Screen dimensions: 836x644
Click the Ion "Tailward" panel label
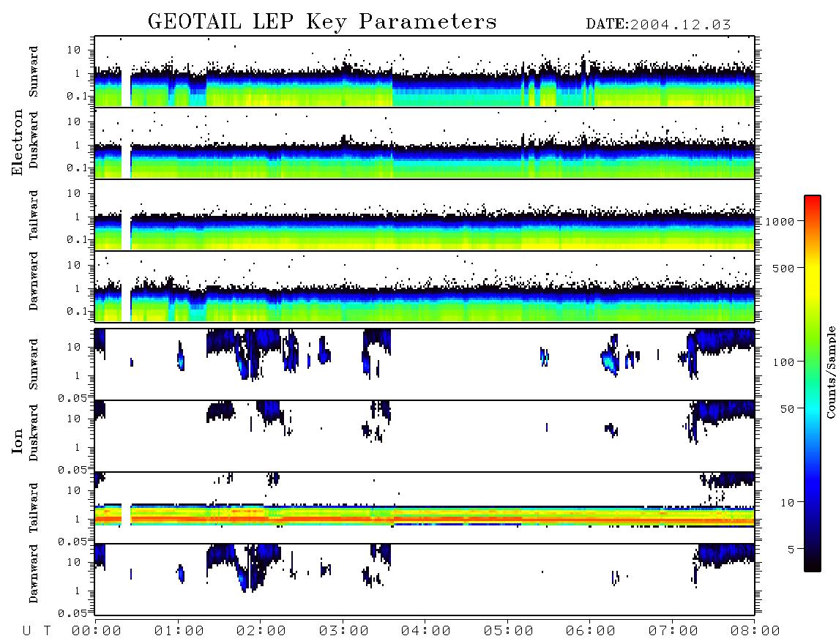(34, 508)
